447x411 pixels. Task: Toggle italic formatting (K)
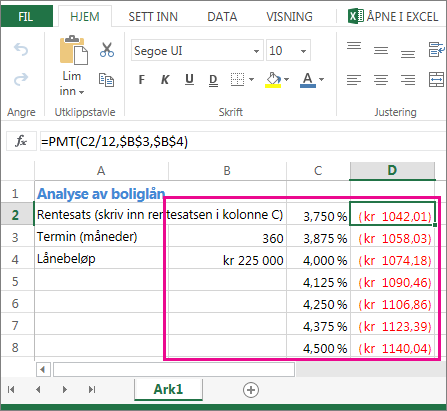[x=165, y=80]
